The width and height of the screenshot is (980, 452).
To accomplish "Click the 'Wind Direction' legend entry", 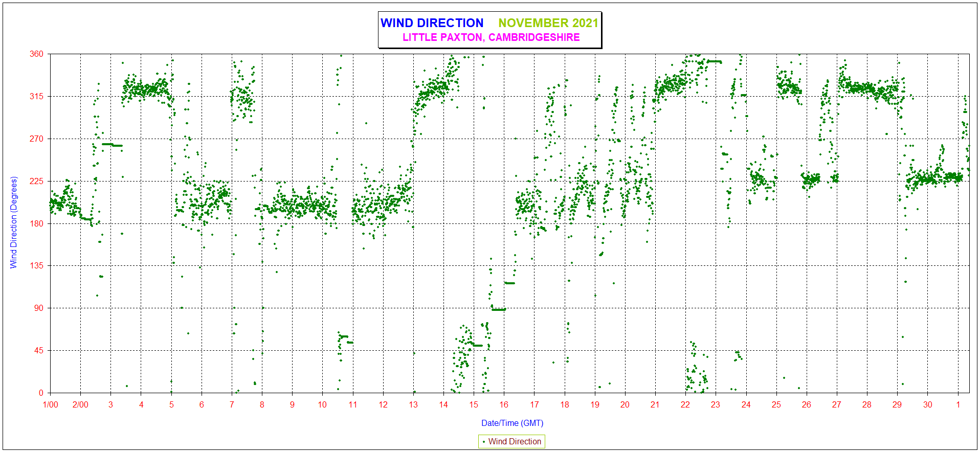I will [x=511, y=441].
